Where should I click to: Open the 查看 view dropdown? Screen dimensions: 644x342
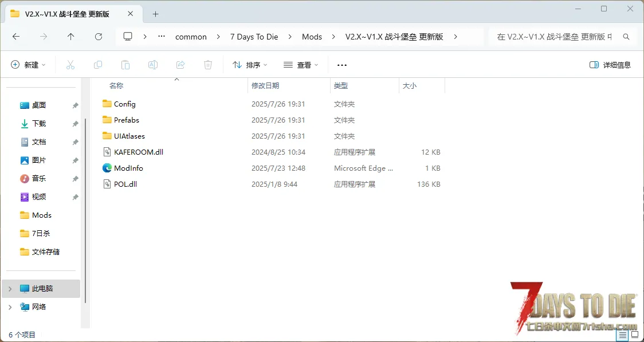(301, 65)
